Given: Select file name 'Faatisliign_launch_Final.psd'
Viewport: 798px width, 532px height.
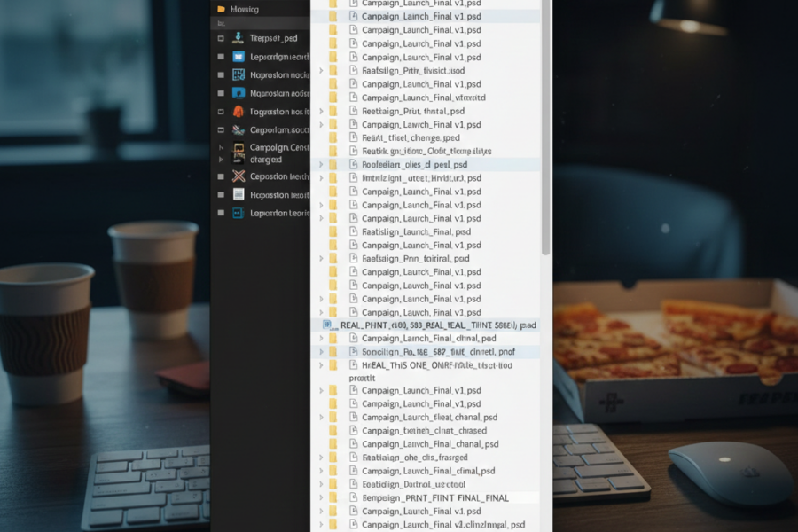Looking at the screenshot, I should point(417,231).
